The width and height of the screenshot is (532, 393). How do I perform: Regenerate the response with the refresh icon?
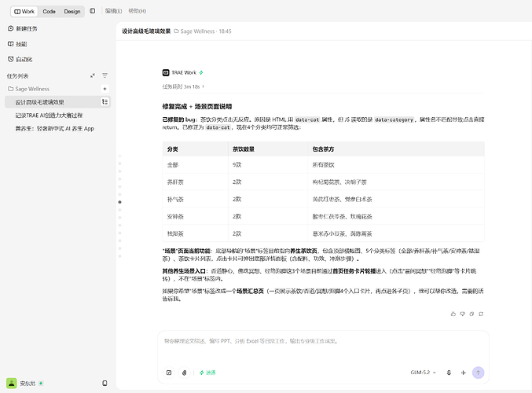click(481, 314)
